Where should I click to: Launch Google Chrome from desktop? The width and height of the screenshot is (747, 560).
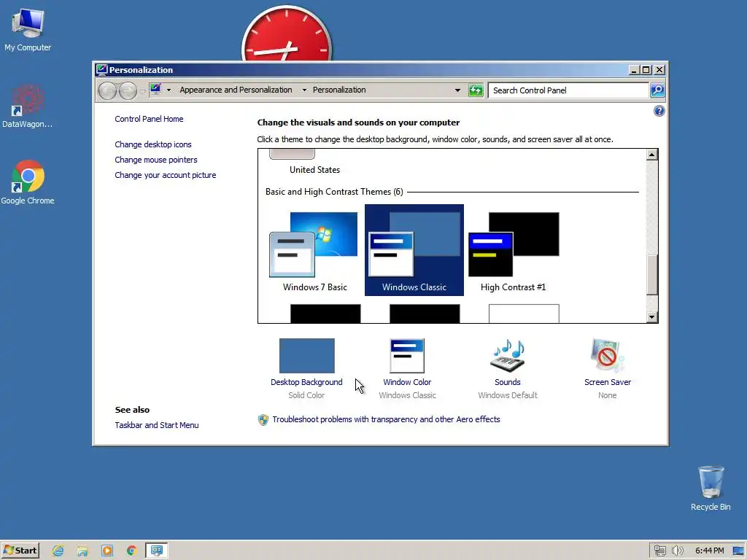point(28,182)
